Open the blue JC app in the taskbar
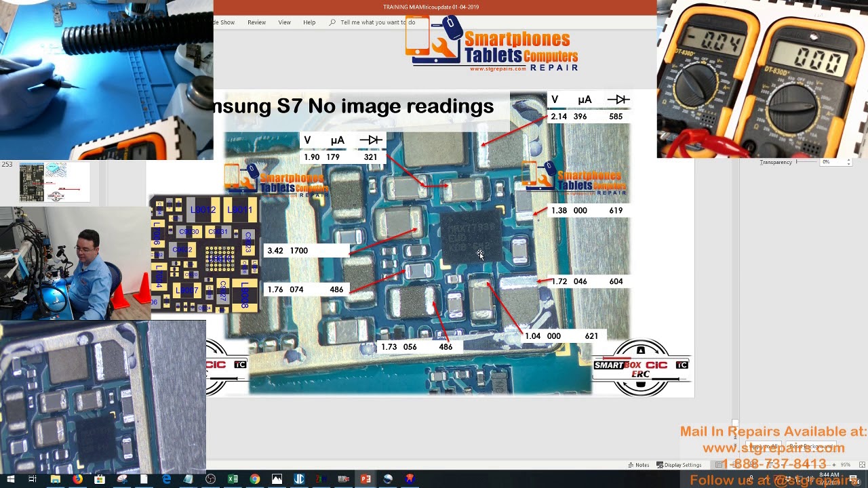Image resolution: width=868 pixels, height=488 pixels. coord(299,479)
